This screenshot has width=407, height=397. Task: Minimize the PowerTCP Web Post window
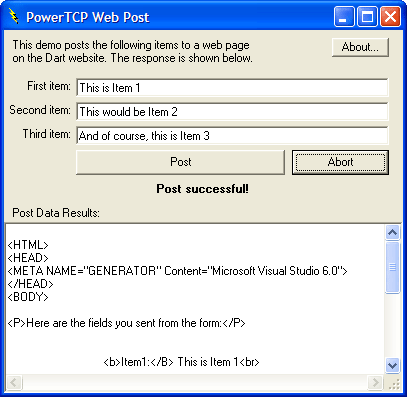344,17
